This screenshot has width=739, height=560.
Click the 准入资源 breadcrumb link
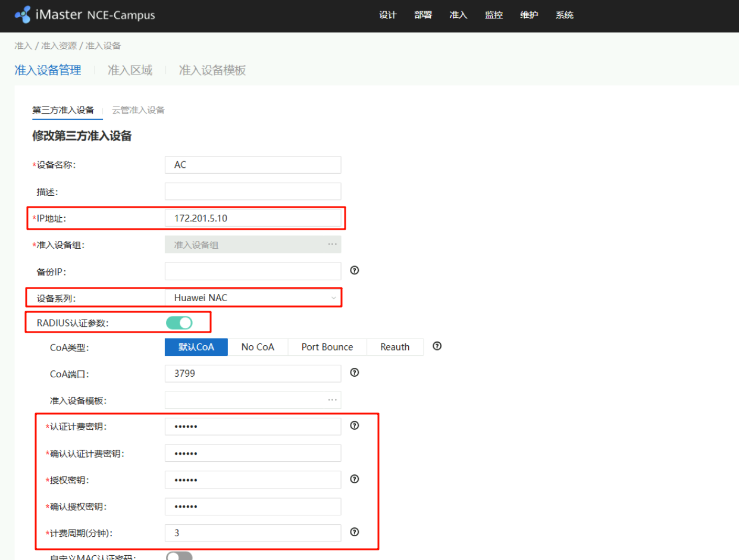[x=58, y=46]
